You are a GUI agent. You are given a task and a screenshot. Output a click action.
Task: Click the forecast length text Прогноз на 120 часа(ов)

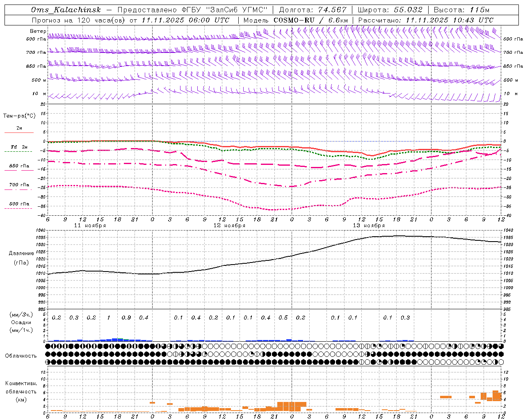click(78, 20)
